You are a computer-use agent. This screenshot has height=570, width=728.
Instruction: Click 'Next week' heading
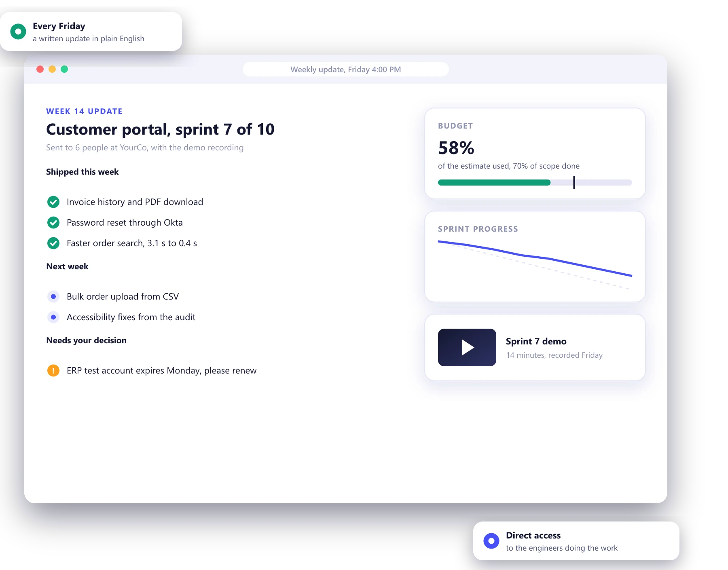(67, 266)
